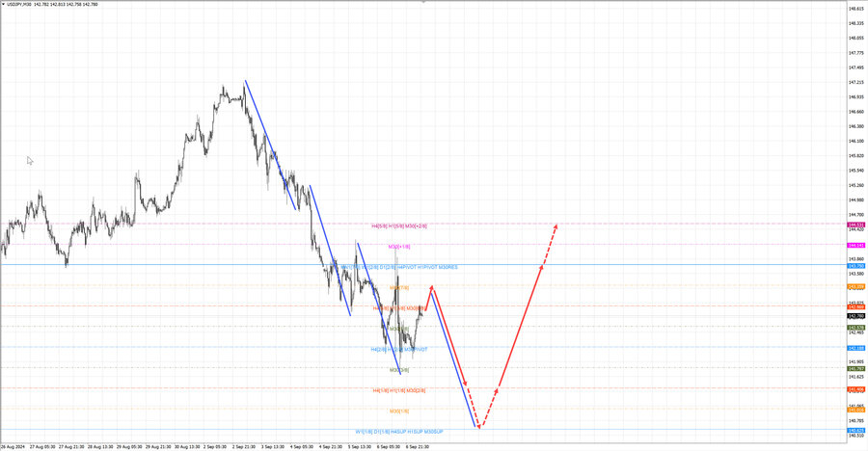Select the M30[3/8] level label

tap(399, 370)
